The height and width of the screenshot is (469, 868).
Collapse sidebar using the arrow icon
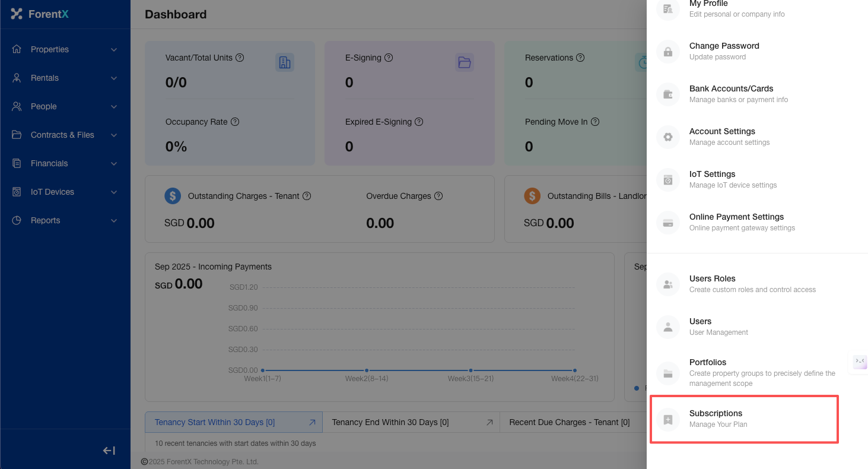(x=109, y=451)
